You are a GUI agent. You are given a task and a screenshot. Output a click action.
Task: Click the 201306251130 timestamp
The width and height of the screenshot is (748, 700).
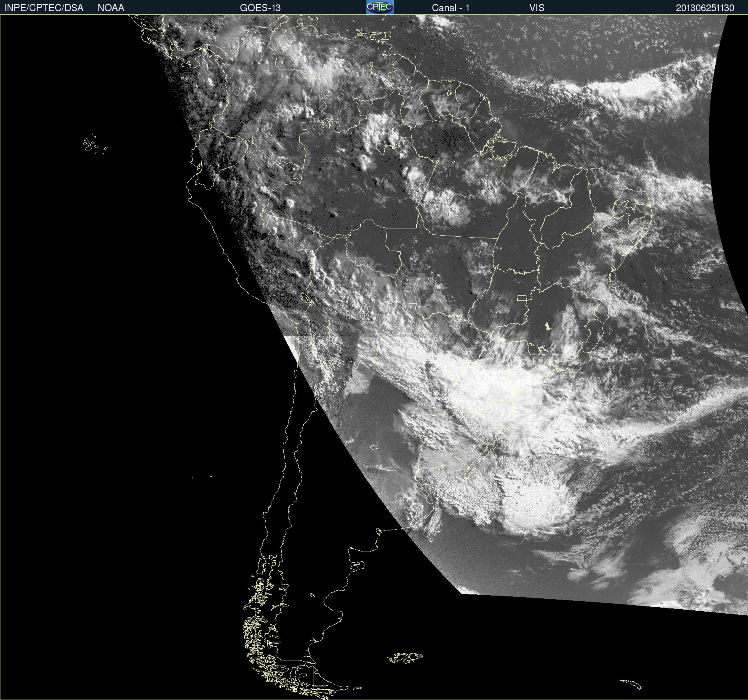pos(705,8)
